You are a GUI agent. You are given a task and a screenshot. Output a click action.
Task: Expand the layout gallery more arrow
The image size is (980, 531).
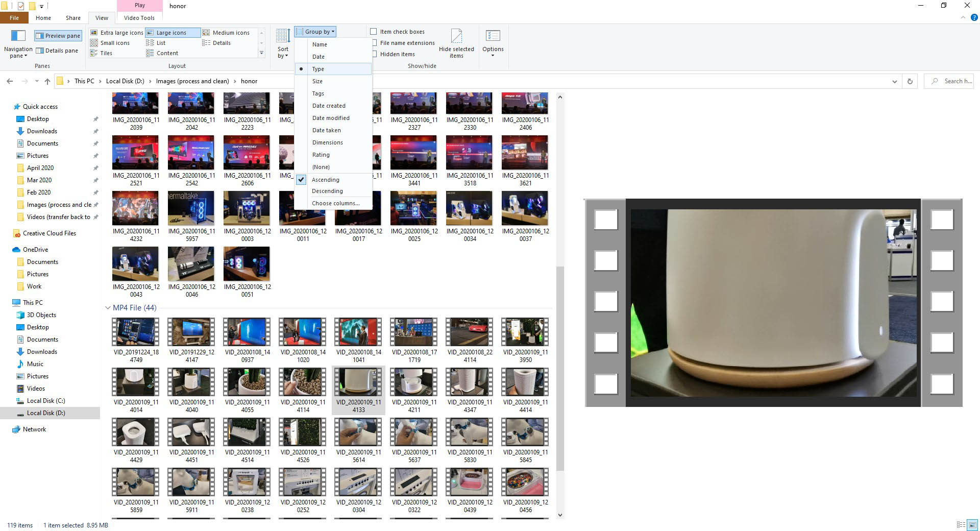coord(261,53)
